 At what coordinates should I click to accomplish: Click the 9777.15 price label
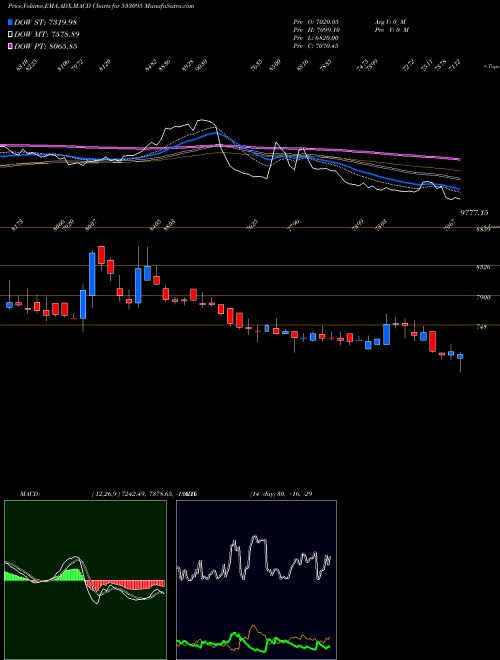click(x=474, y=213)
